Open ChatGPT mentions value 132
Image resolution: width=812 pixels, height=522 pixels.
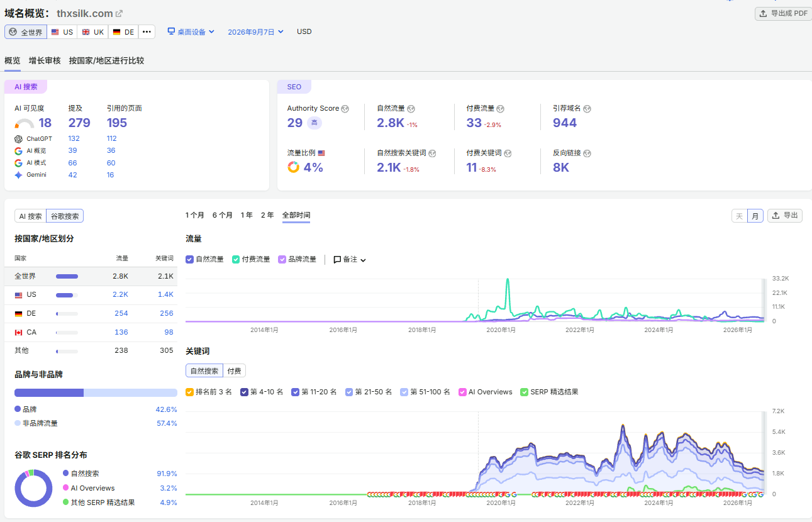pyautogui.click(x=74, y=138)
